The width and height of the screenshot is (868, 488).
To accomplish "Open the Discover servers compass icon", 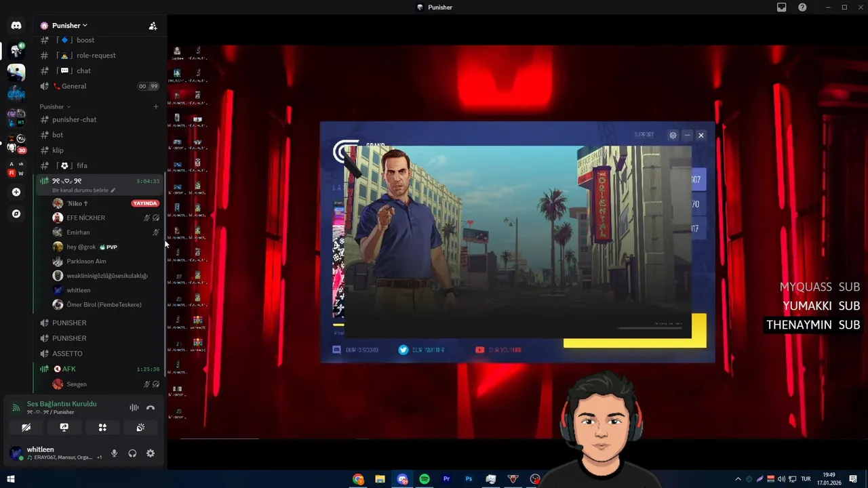I will coord(16,213).
